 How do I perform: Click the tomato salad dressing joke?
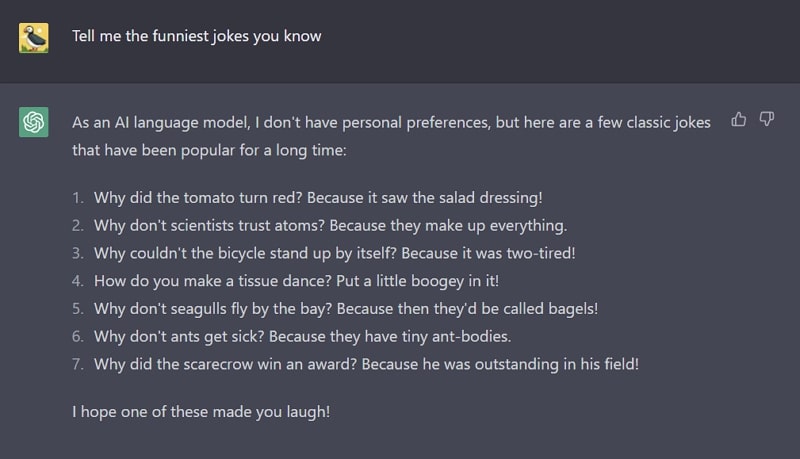318,198
